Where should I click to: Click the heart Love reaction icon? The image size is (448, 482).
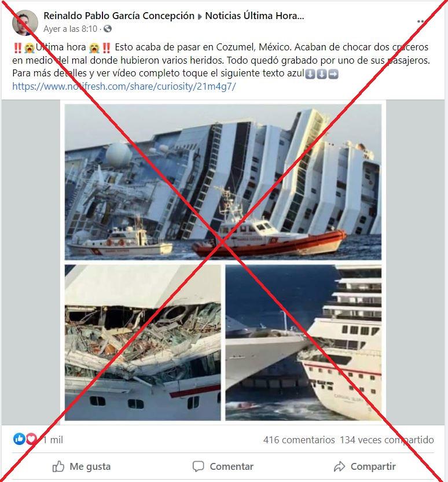coord(31,439)
